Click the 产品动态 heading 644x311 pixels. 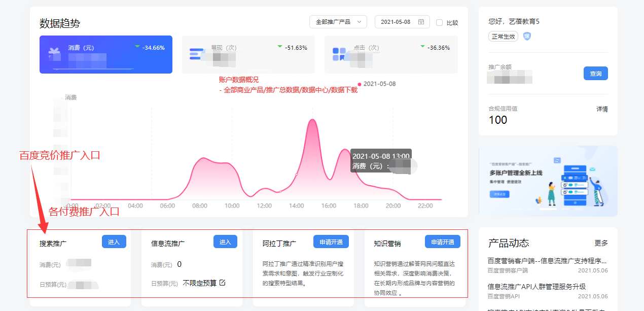point(509,243)
